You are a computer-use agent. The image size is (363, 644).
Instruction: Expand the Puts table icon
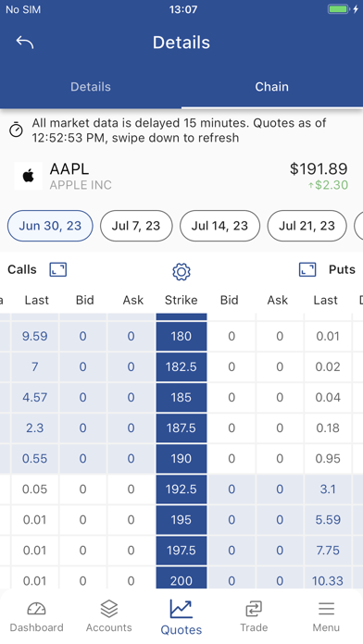(307, 270)
